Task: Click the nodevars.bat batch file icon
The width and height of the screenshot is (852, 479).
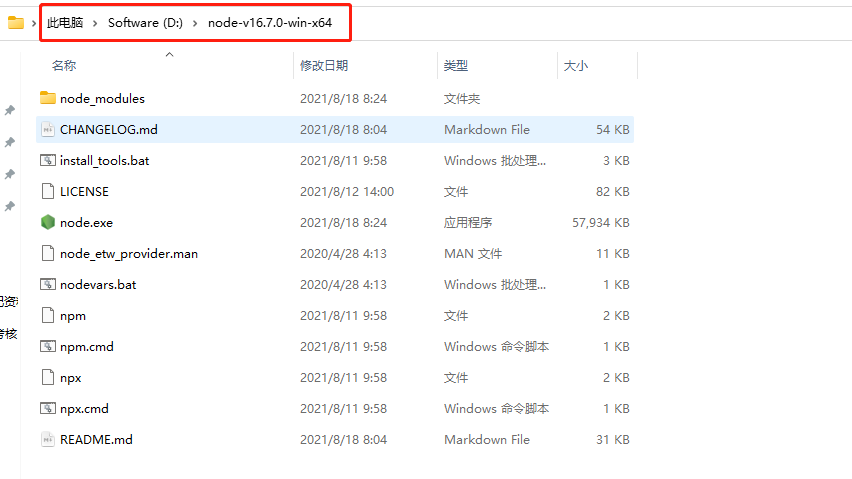Action: pos(48,284)
